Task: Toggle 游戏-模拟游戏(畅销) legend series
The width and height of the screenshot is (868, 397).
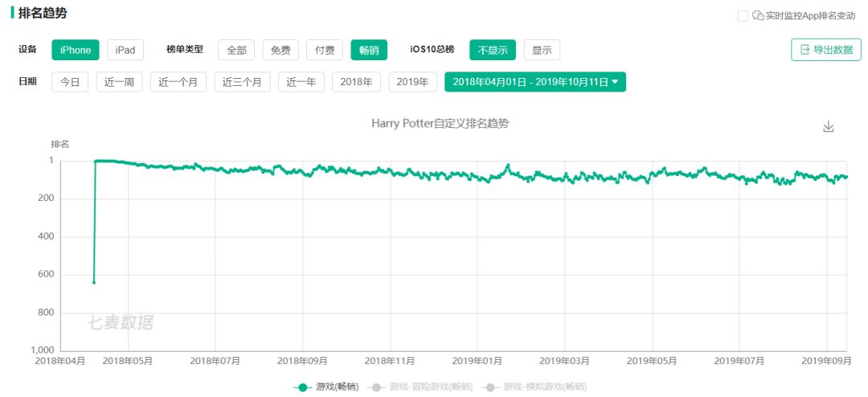Action: click(535, 387)
